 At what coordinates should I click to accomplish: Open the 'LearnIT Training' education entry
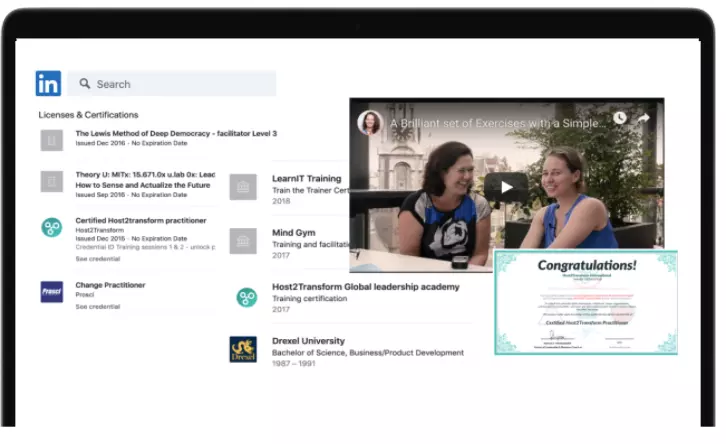pos(307,178)
